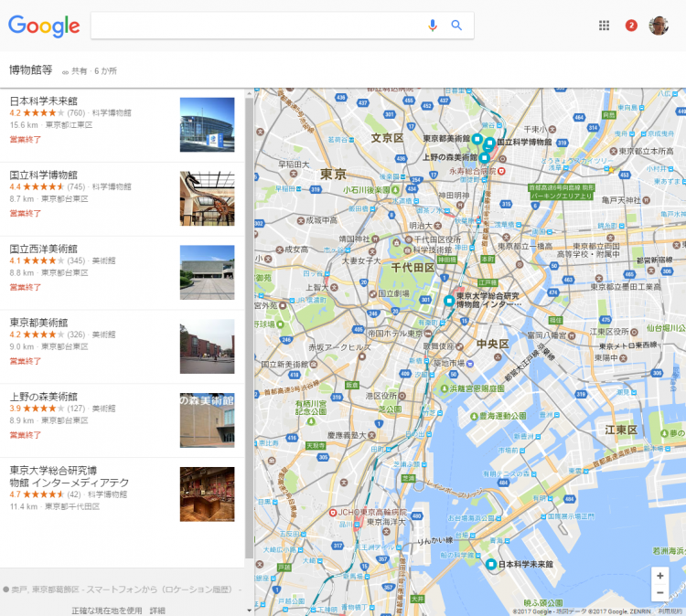
Task: Click 江東区 district label on map
Action: (621, 430)
